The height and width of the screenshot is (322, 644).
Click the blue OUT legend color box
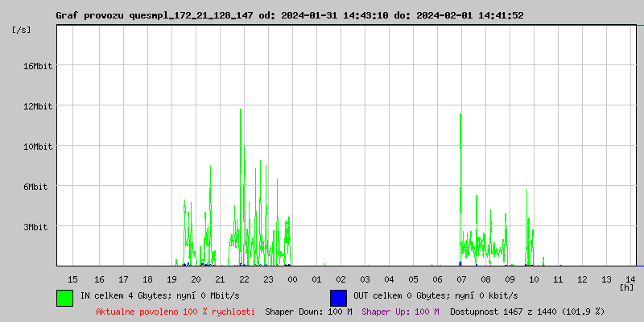(x=338, y=297)
